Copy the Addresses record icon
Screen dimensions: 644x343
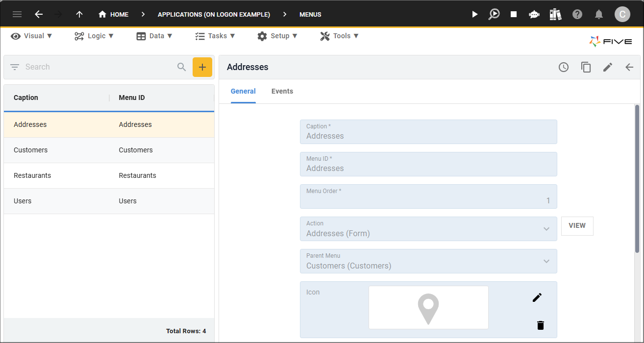tap(586, 67)
